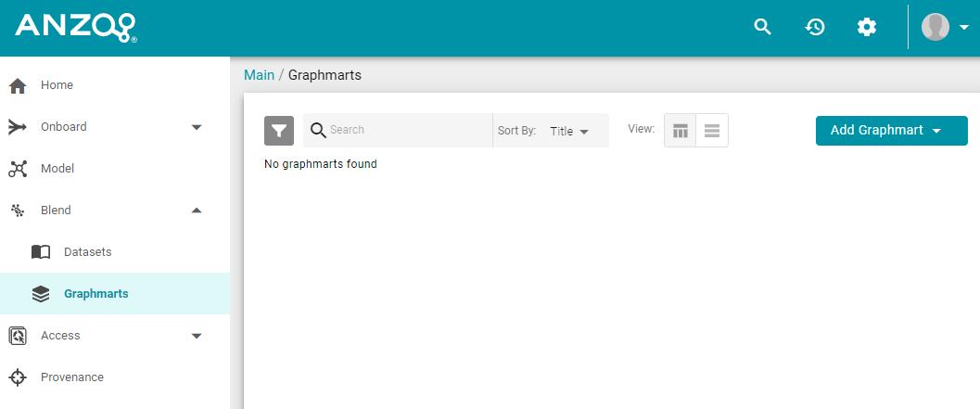The width and height of the screenshot is (980, 409).
Task: Click the Provenance crosshair icon
Action: [18, 377]
